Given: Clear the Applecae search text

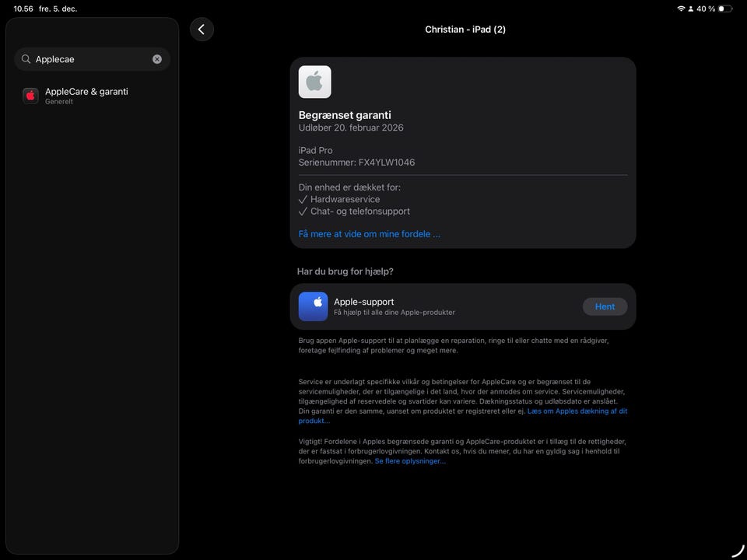Looking at the screenshot, I should tap(156, 59).
